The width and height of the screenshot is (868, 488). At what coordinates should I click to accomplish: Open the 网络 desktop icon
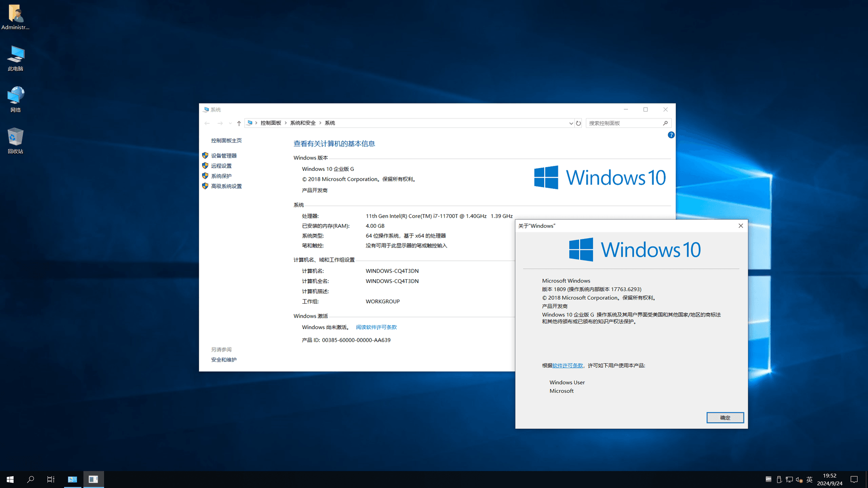pos(15,99)
